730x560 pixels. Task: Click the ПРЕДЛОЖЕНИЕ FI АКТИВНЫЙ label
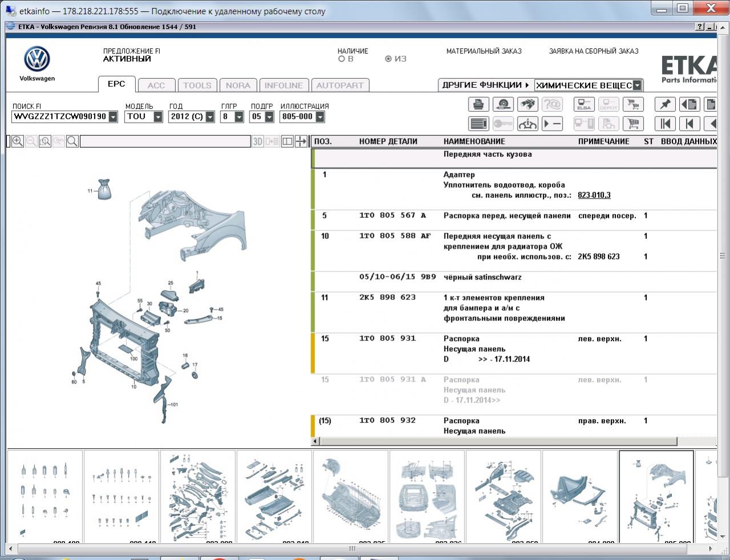[x=132, y=55]
